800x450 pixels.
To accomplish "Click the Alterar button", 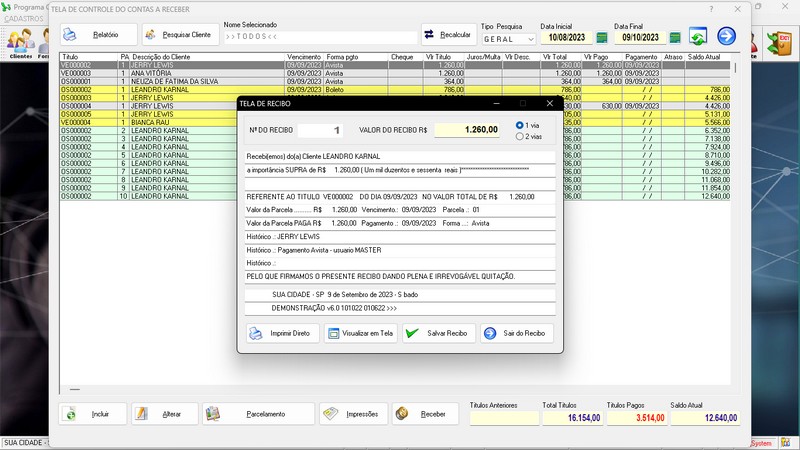I will [x=163, y=413].
